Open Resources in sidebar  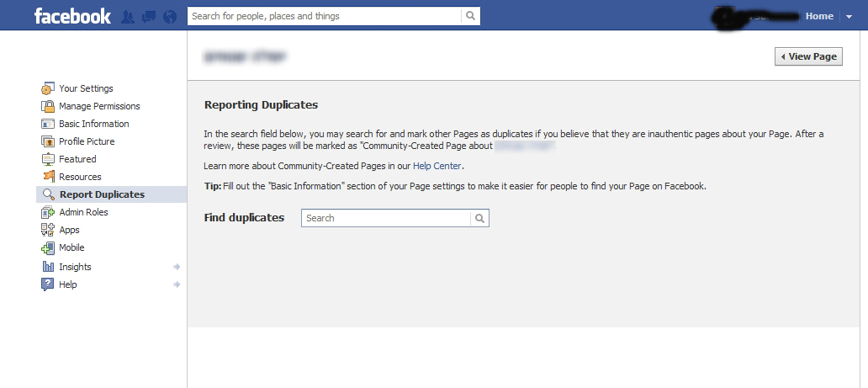80,177
